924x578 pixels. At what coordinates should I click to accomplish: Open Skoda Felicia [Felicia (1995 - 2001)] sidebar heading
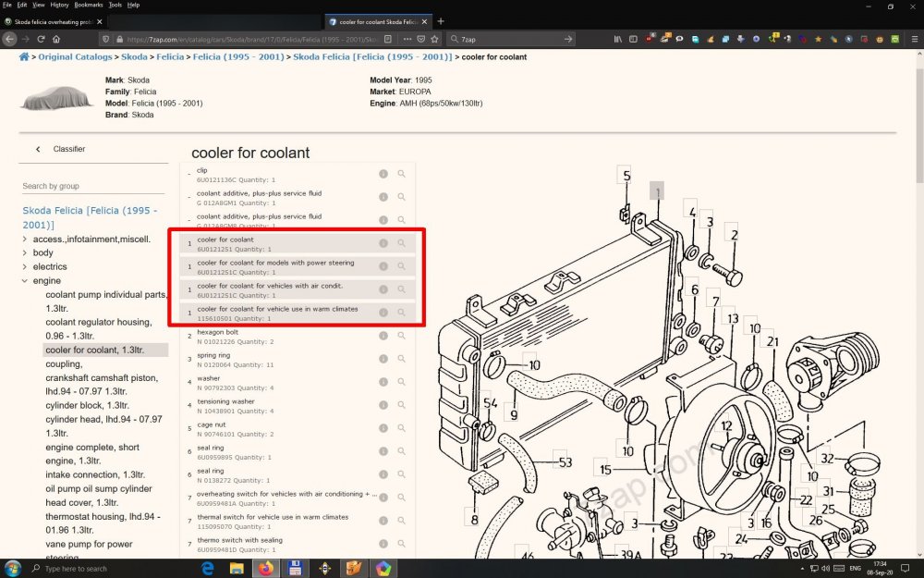click(90, 217)
